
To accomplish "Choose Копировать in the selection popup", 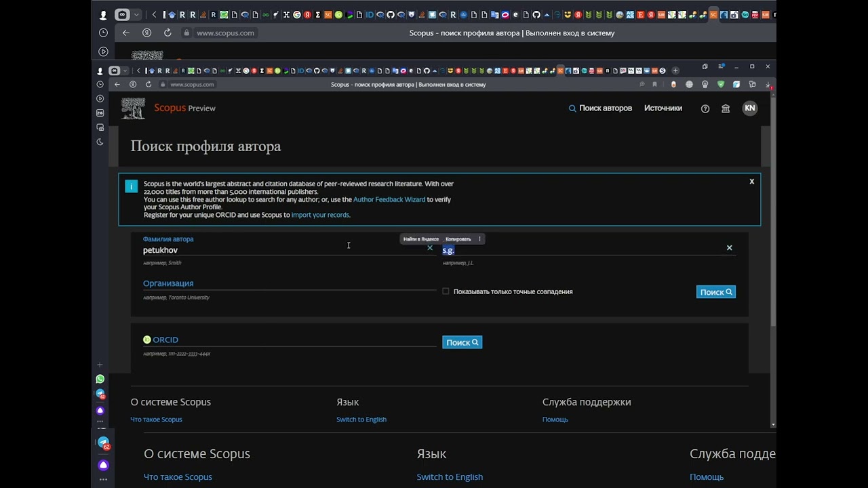I will 458,239.
